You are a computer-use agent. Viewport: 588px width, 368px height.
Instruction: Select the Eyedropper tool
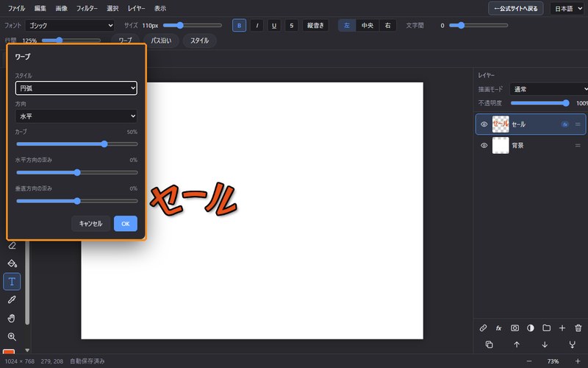point(12,300)
